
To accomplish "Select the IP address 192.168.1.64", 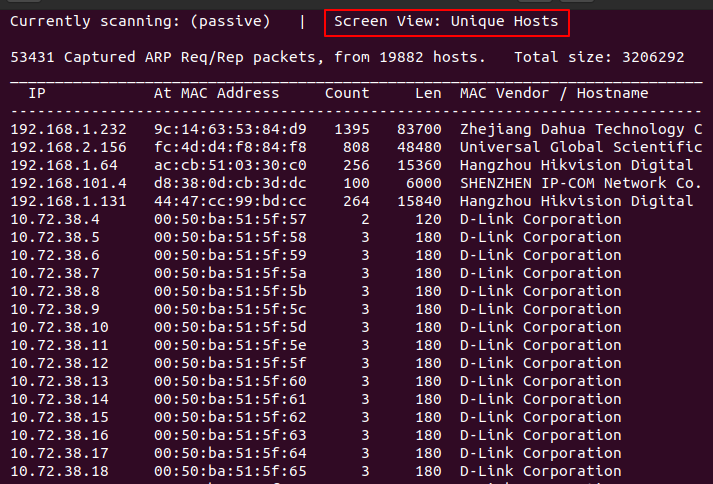I will [x=64, y=165].
